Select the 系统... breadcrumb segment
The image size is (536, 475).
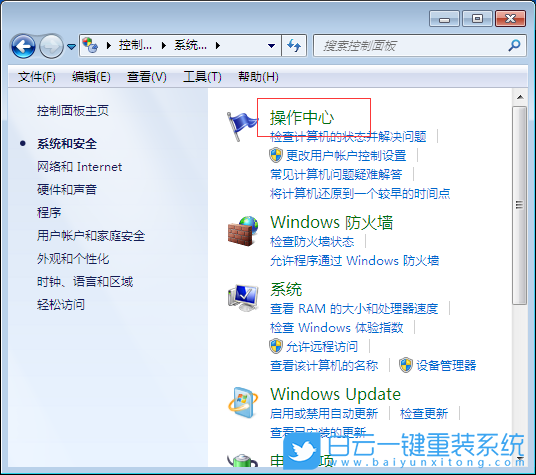(190, 45)
